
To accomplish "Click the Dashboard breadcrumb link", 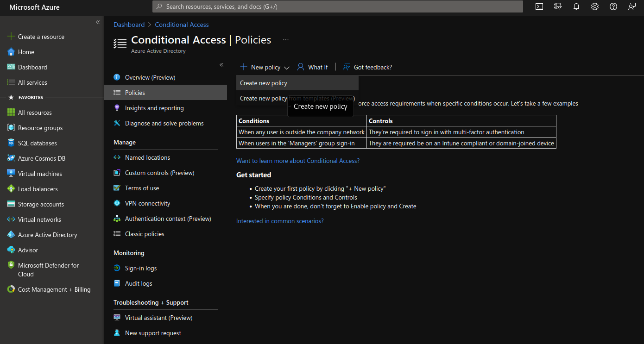I will 129,25.
